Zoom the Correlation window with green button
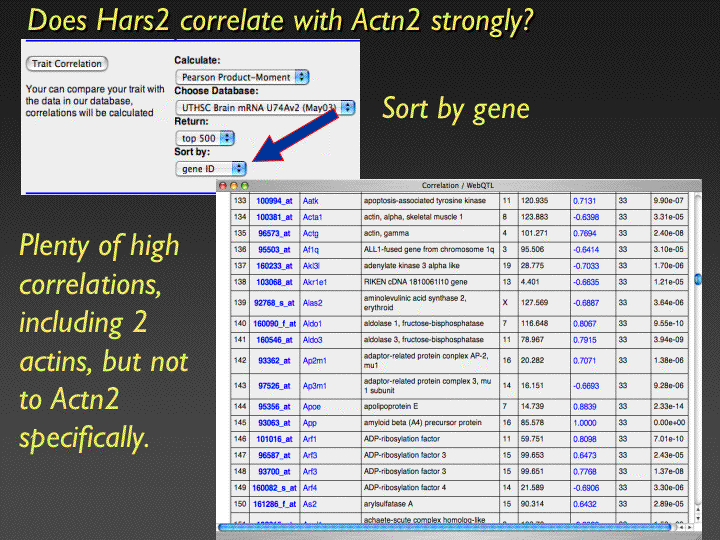 242,186
